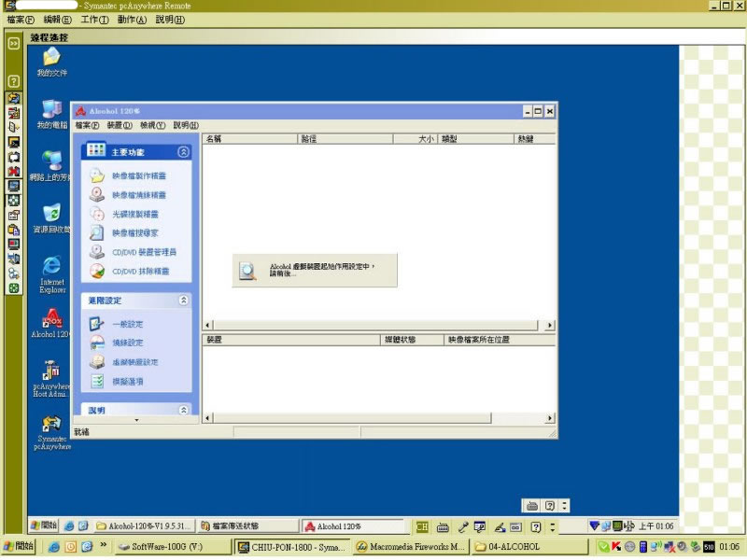Switch to SoftWare-100G (V:) taskbar window
Viewport: 747px width, 560px height.
[x=174, y=547]
